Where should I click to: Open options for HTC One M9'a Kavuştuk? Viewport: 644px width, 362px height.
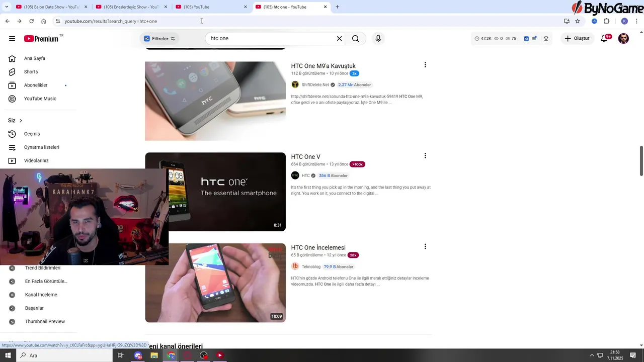click(425, 65)
